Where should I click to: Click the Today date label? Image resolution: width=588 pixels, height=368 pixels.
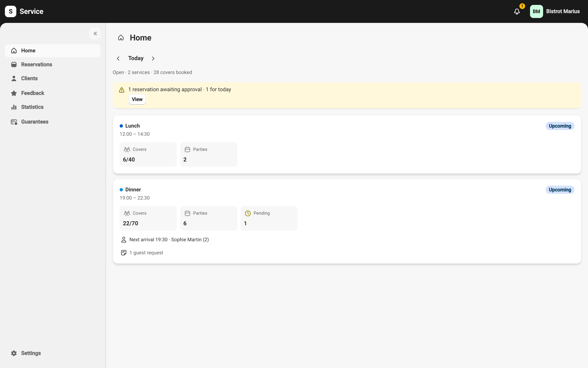tap(136, 58)
